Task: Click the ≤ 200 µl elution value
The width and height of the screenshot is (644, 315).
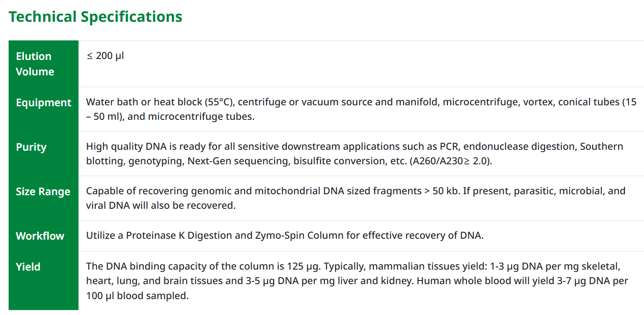Action: pyautogui.click(x=105, y=56)
